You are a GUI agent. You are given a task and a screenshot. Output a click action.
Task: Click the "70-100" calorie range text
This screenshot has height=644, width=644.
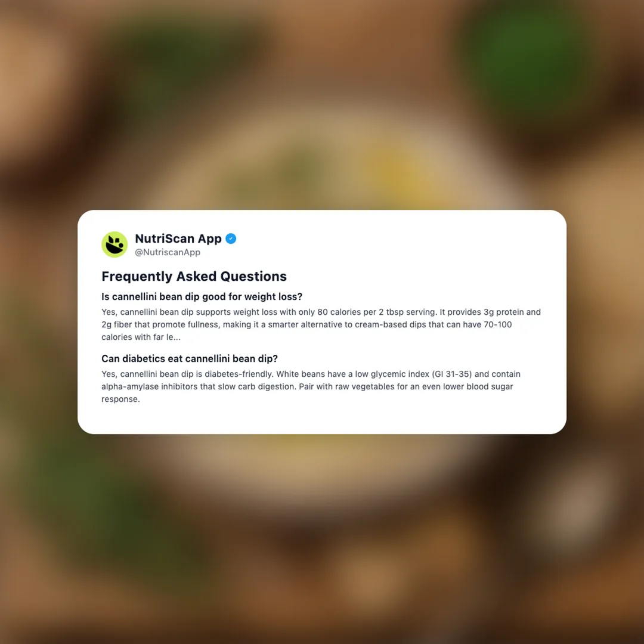click(x=498, y=325)
